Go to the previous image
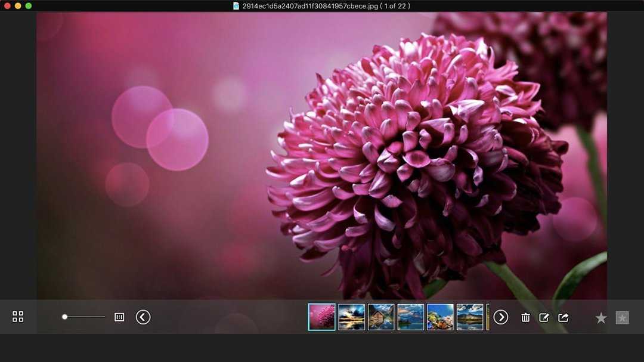644x362 pixels. [x=143, y=317]
